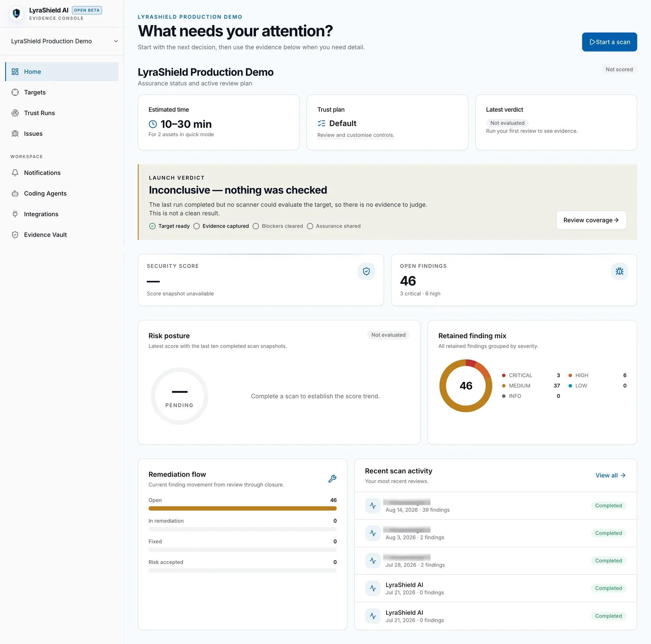Click the Score snapshot unavailable text

(180, 294)
